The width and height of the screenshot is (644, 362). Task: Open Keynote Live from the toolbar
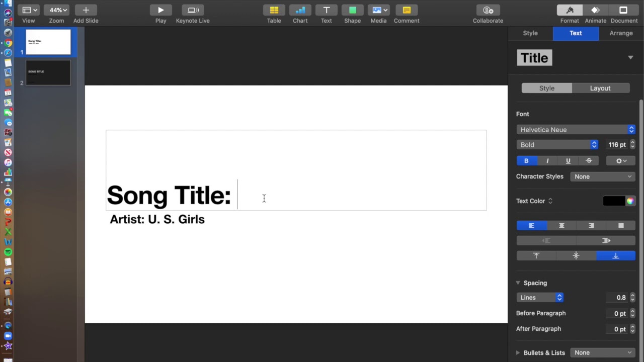193,10
